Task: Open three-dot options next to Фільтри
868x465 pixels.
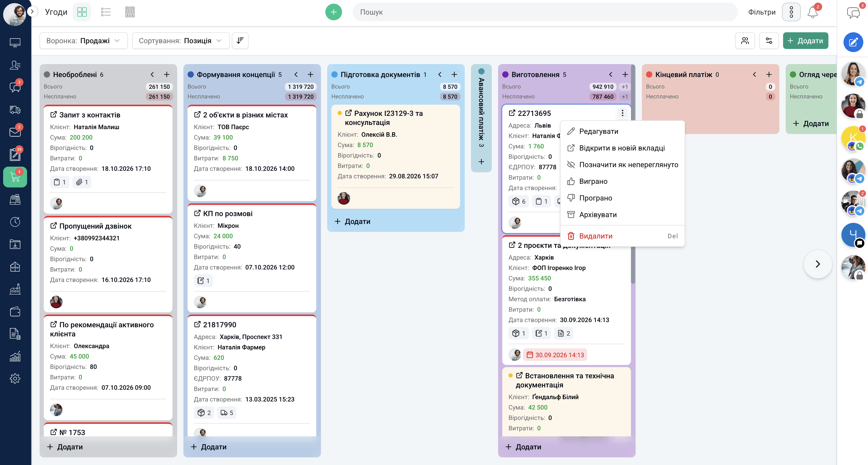Action: click(791, 12)
